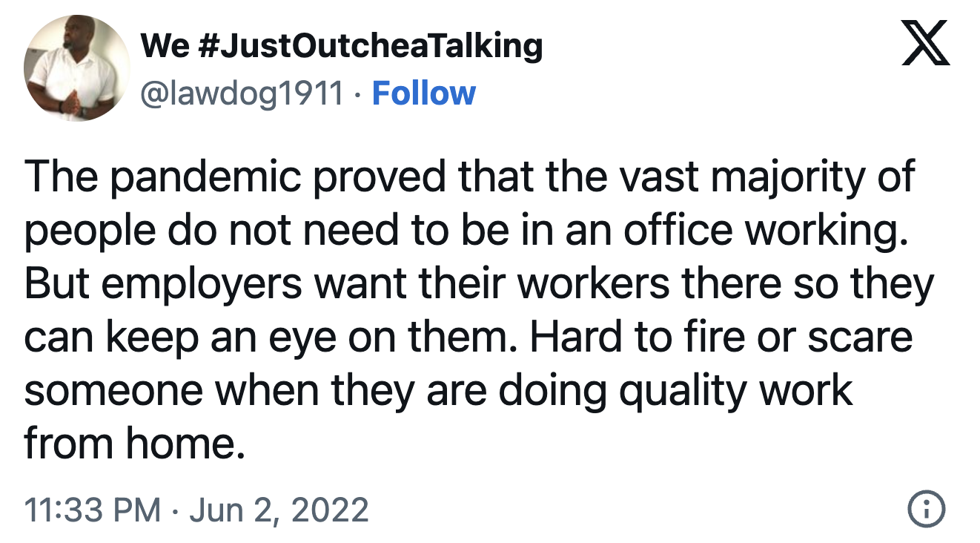
Task: Open the We #JustOutcheaTalking display name
Action: click(341, 46)
